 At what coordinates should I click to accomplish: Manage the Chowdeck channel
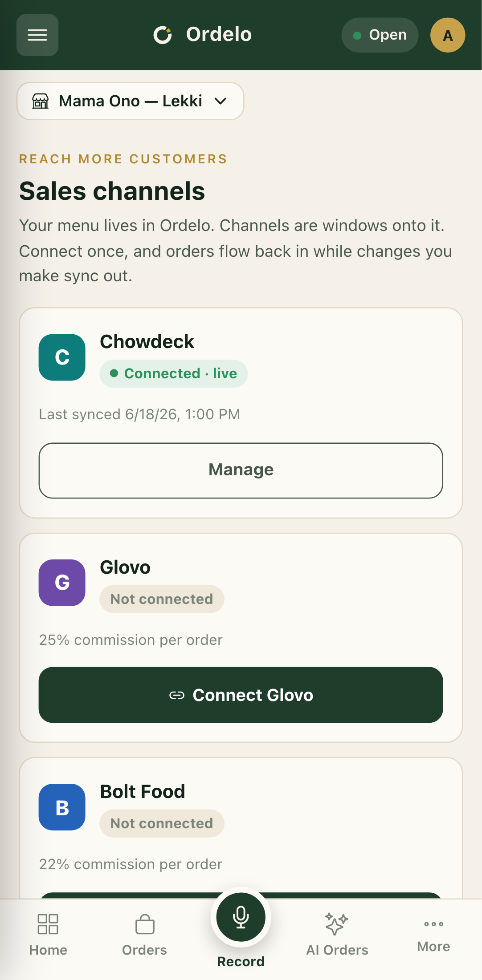tap(241, 470)
